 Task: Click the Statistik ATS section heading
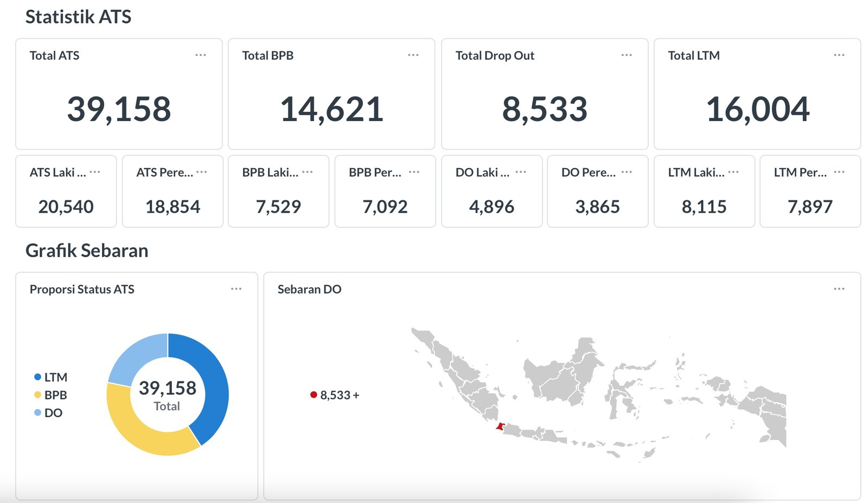point(78,17)
